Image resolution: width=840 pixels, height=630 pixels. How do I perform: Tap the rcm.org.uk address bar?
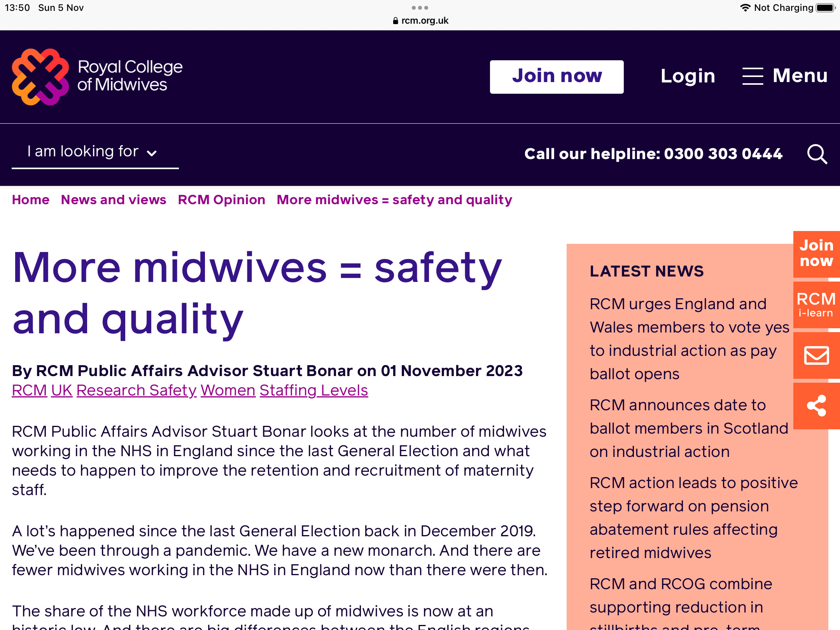[x=420, y=21]
